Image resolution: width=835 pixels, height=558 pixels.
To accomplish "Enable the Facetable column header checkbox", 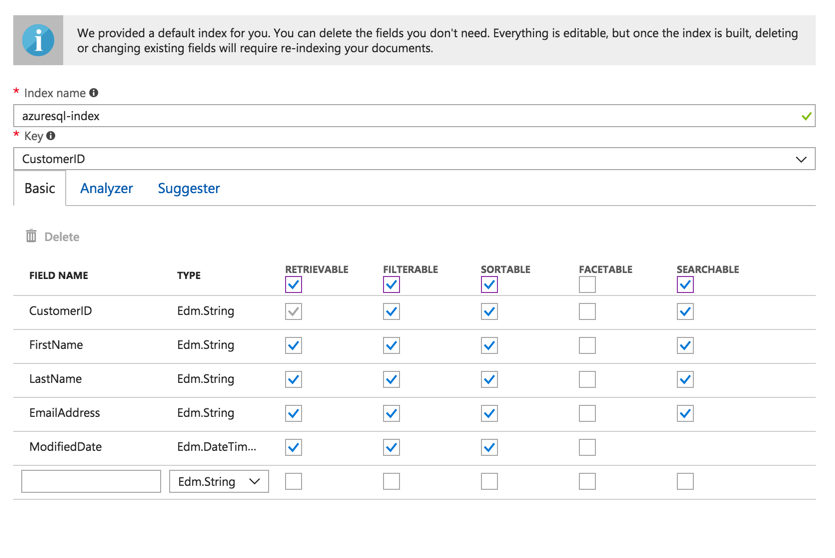I will (587, 285).
